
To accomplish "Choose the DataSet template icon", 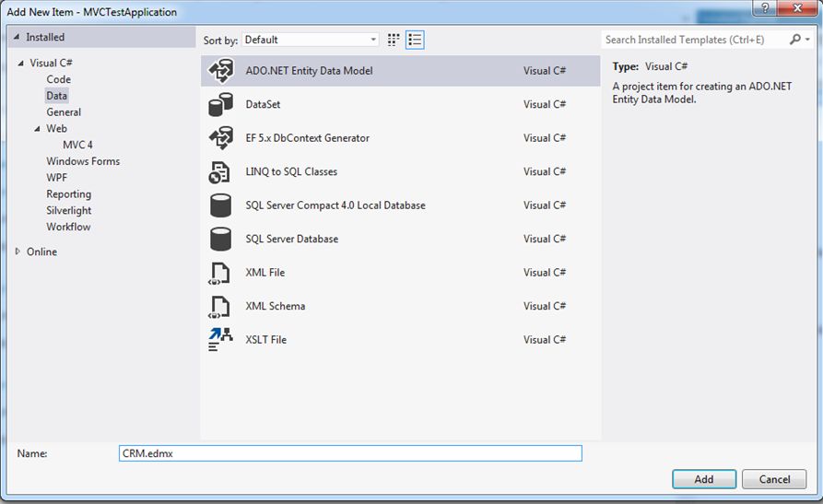I will (221, 105).
